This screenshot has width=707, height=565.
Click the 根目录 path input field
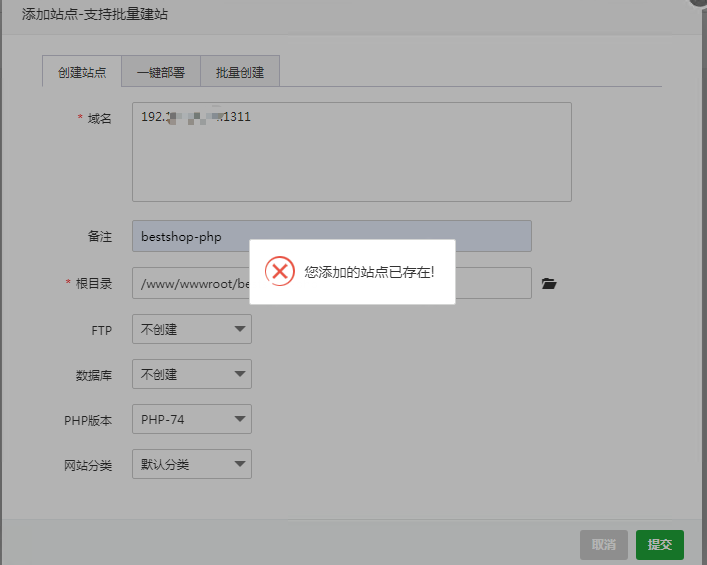pyautogui.click(x=190, y=283)
